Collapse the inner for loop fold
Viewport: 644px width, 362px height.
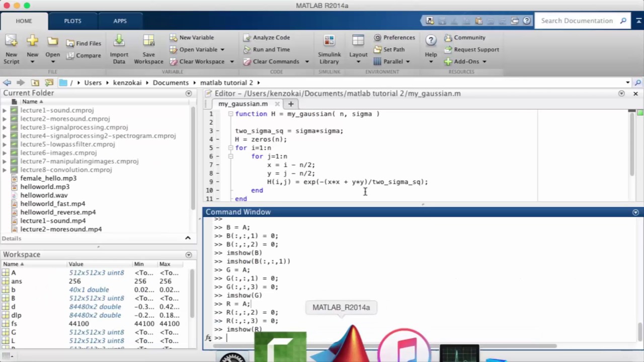tap(230, 156)
